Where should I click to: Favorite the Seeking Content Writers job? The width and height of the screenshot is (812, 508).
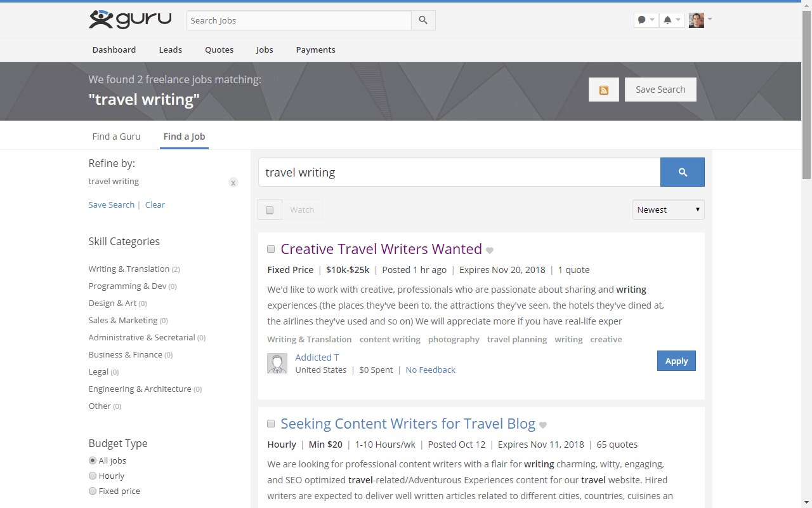[x=543, y=425]
